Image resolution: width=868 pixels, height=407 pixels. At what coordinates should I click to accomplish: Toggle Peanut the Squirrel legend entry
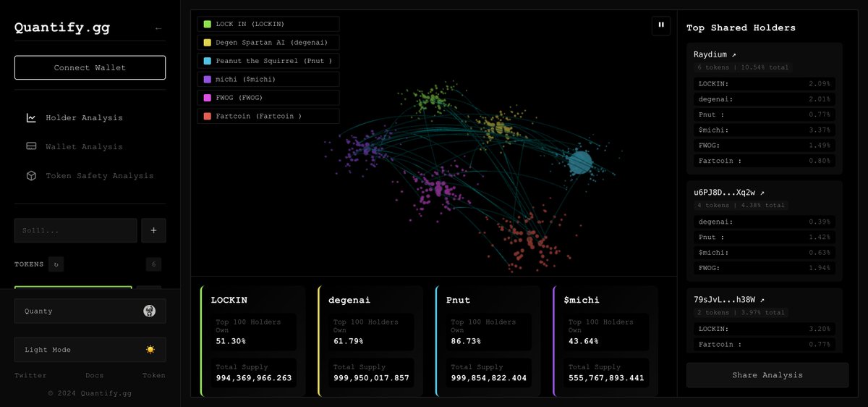(x=268, y=61)
